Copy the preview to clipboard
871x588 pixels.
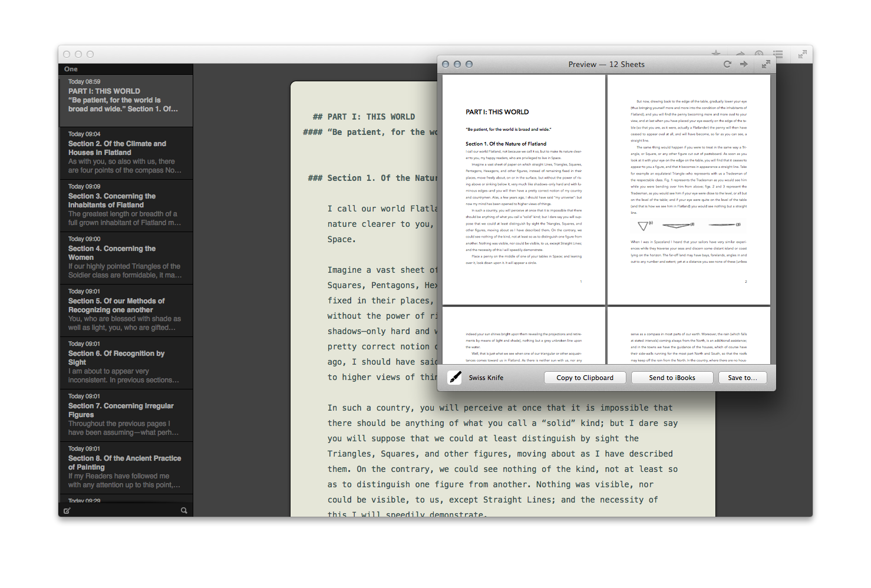pyautogui.click(x=585, y=378)
